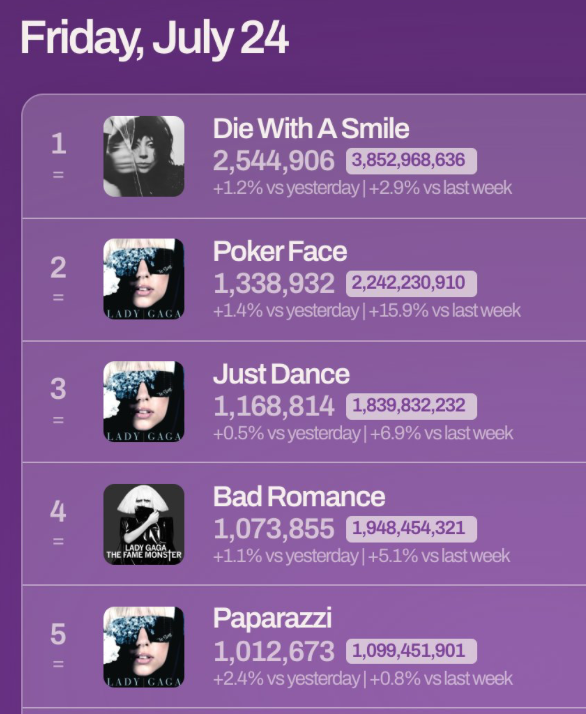Select the Paparazzi song title

[x=272, y=619]
